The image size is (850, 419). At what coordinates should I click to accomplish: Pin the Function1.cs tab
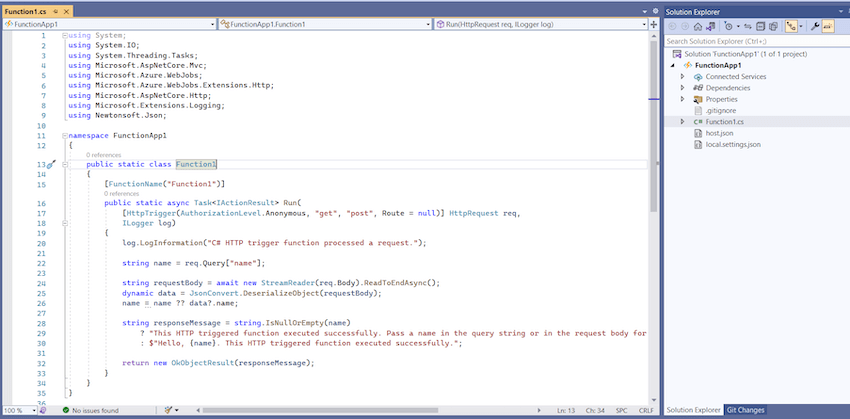click(x=56, y=11)
